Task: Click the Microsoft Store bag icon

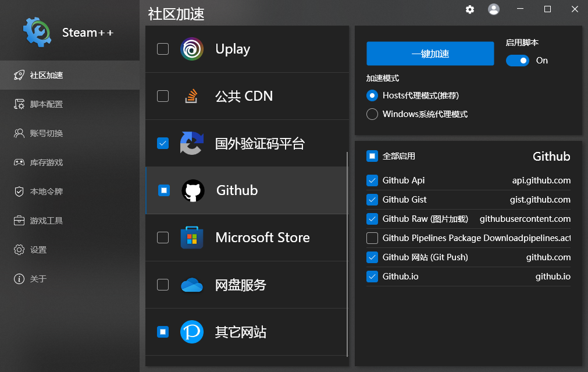Action: click(192, 238)
